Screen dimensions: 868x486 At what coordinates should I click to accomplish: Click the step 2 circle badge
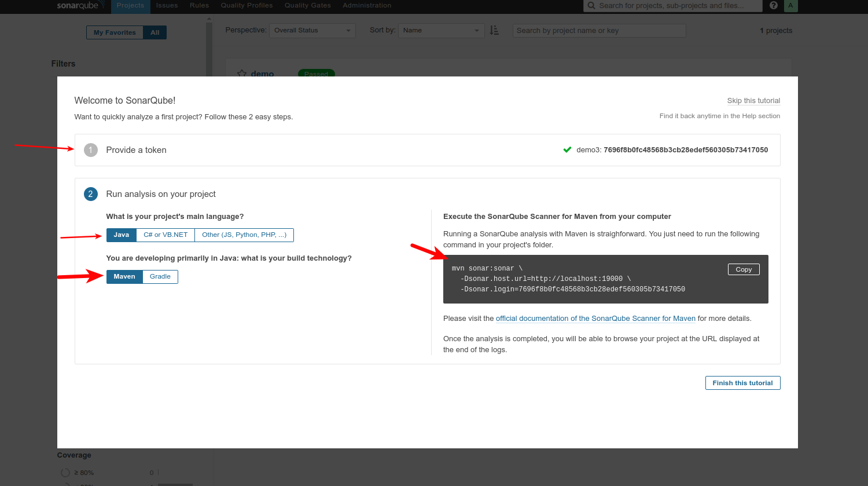[x=91, y=194]
